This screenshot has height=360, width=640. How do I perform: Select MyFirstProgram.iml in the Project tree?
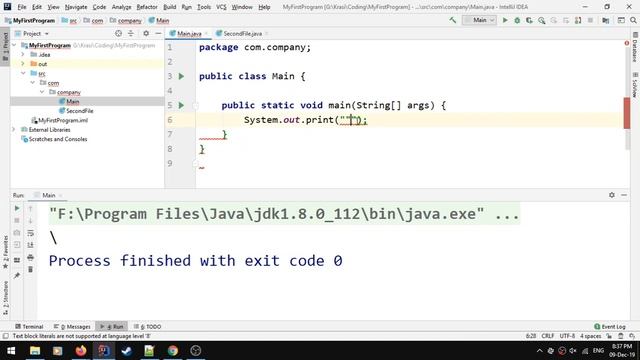pos(63,120)
